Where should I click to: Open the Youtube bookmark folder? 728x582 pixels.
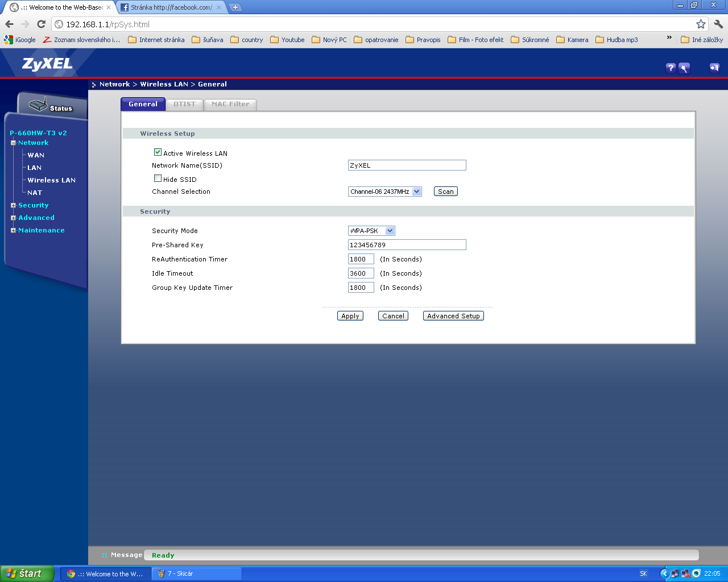(287, 40)
